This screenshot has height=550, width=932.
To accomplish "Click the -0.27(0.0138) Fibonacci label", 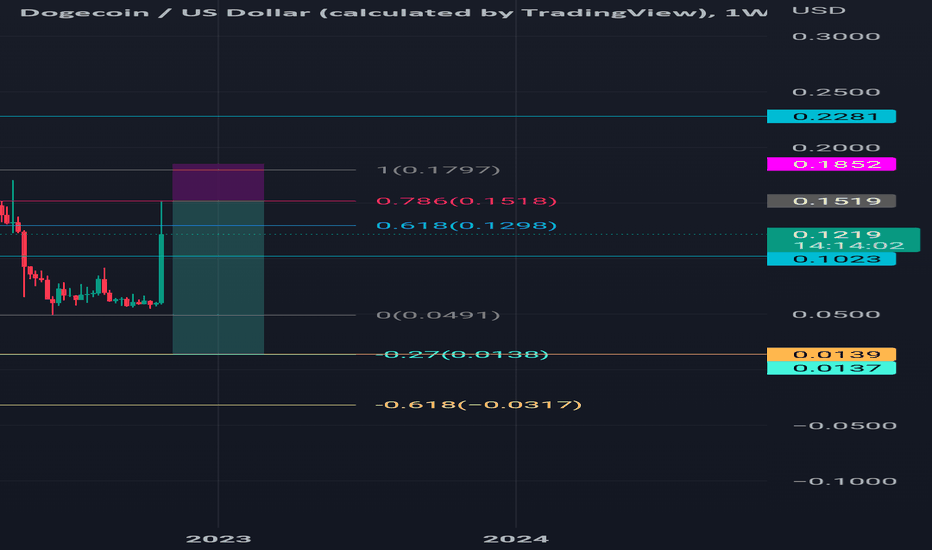I will point(462,354).
